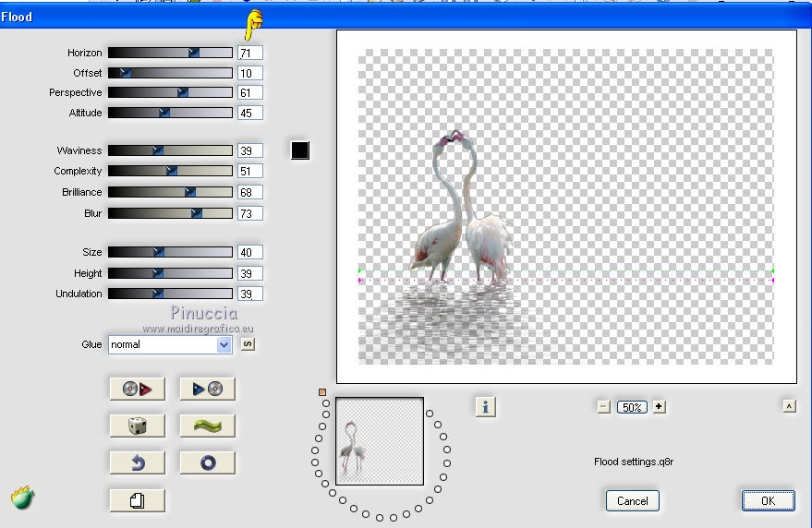Click the Offset value field 10
812x528 pixels.
(250, 73)
